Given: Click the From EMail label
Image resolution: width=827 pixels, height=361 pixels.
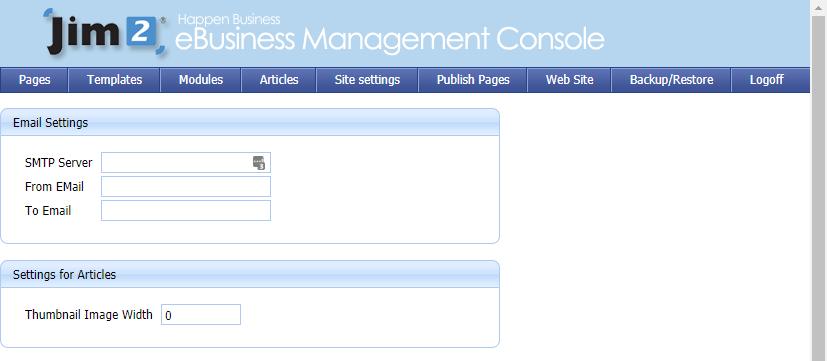Looking at the screenshot, I should (x=54, y=186).
